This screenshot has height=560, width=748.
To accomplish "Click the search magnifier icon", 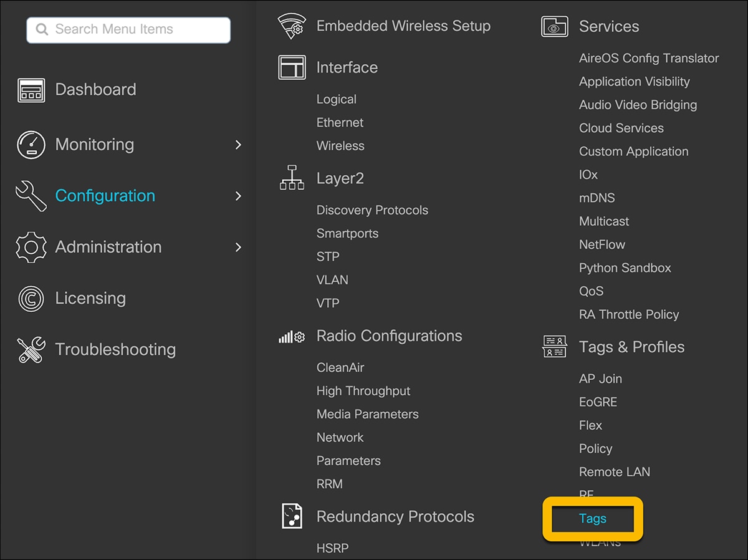I will click(42, 29).
